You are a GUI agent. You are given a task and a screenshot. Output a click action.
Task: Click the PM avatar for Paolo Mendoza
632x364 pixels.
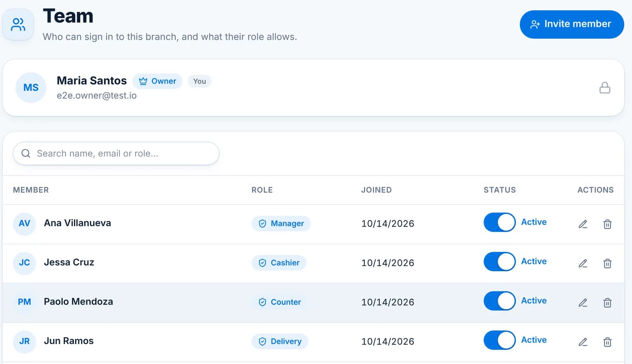coord(24,302)
